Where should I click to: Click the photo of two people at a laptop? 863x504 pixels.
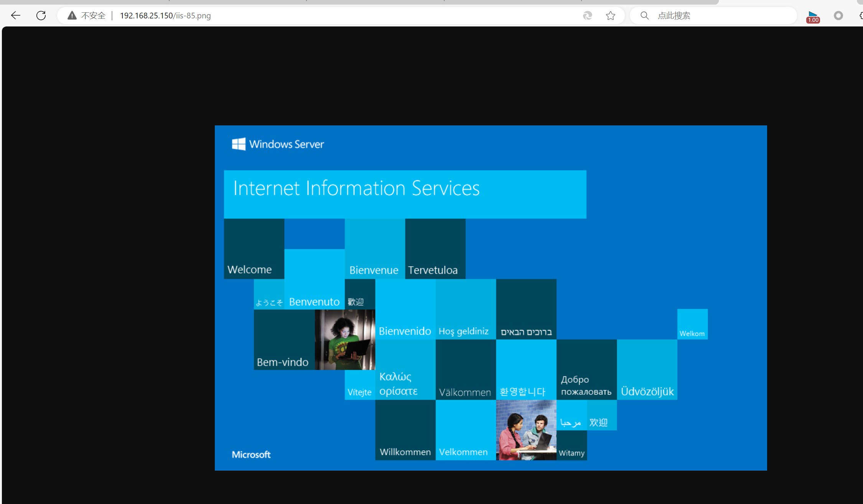click(526, 430)
